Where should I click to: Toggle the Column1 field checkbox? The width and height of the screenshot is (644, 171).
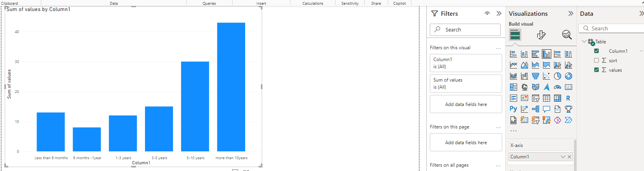(x=596, y=51)
